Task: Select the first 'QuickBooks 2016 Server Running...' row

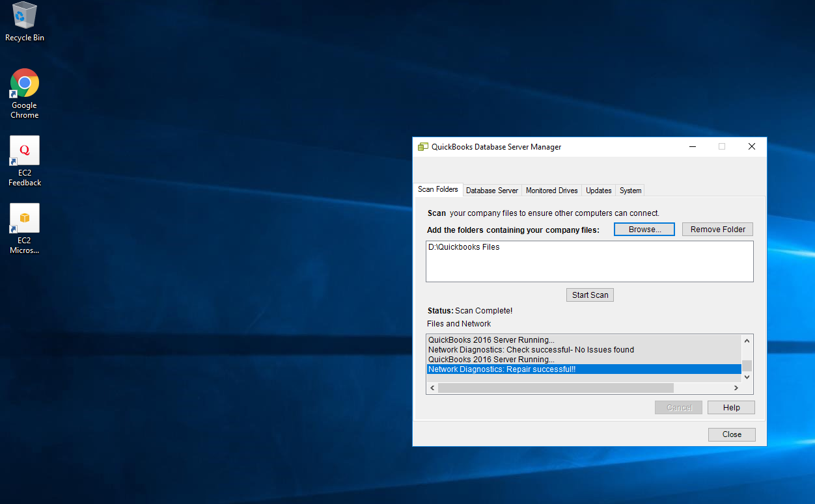Action: [x=584, y=340]
